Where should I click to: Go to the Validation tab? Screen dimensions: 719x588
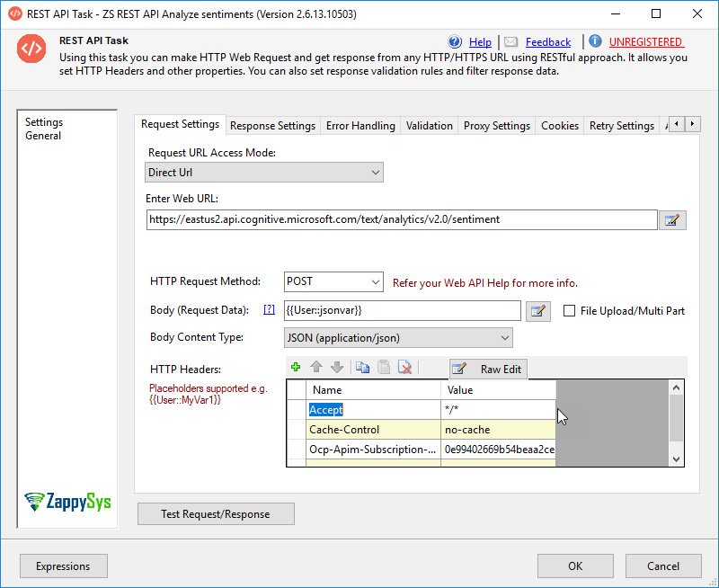pos(430,126)
